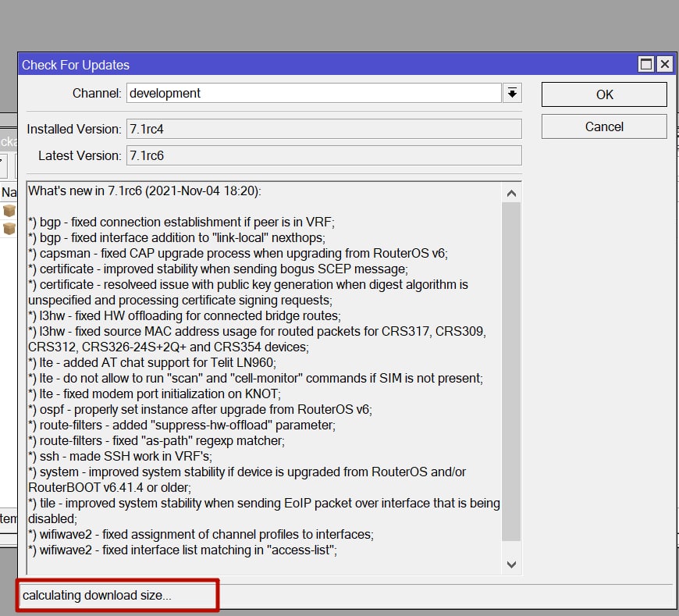The height and width of the screenshot is (616, 679).
Task: Click the bgp fixed connection establishment line
Action: point(181,223)
